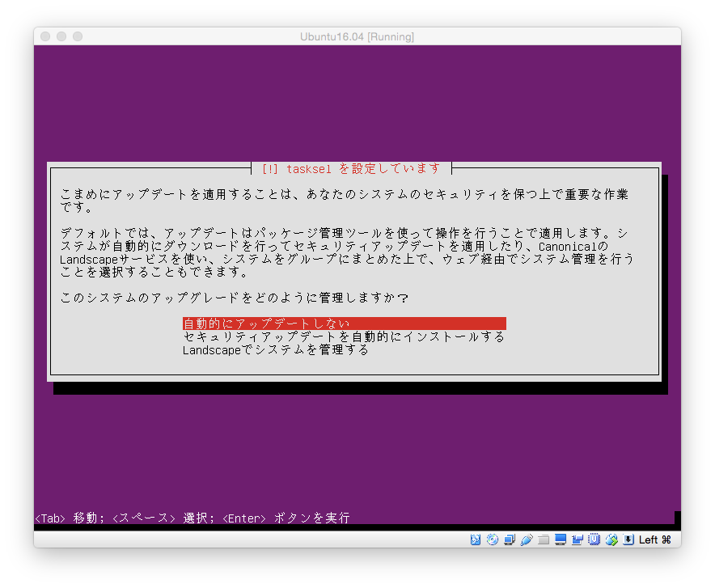
Task: Click the shared folders status icon
Action: tap(544, 539)
